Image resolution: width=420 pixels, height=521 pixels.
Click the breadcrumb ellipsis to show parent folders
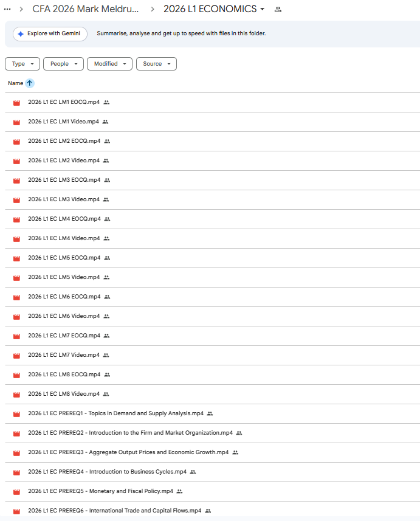click(7, 9)
